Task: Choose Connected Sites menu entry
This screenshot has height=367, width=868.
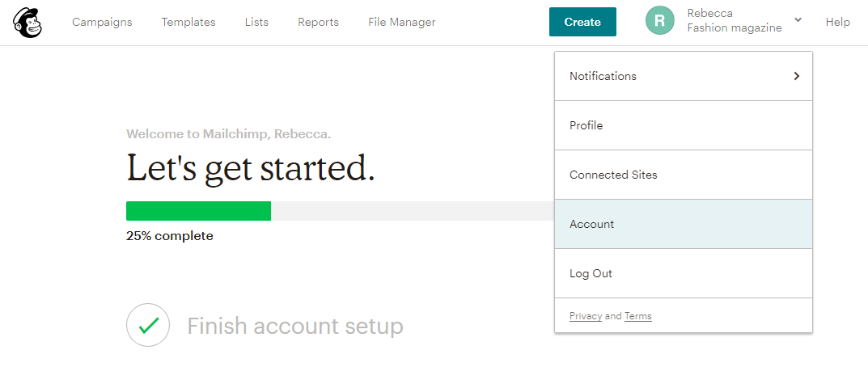Action: pyautogui.click(x=684, y=175)
